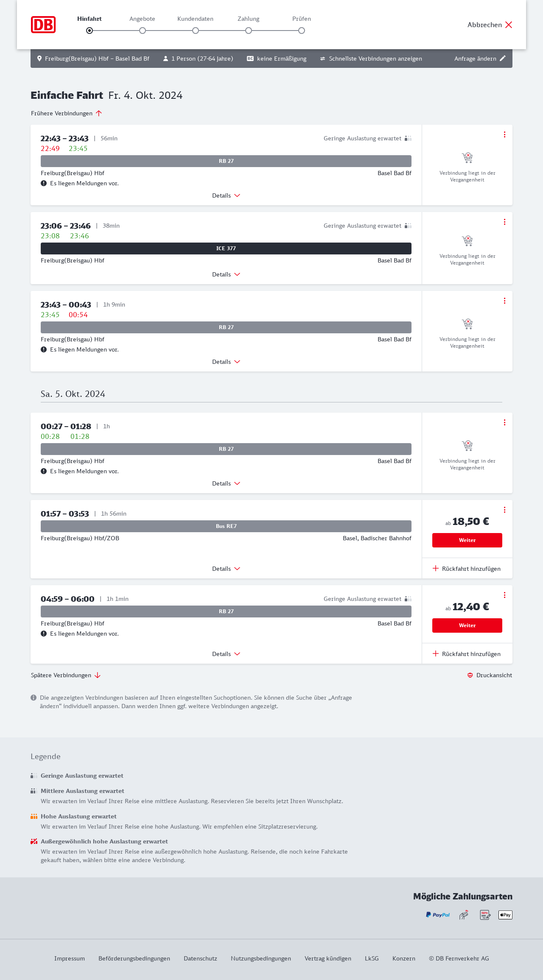543x980 pixels.
Task: Open three-dot menu for ICE 377 connection
Action: [504, 222]
